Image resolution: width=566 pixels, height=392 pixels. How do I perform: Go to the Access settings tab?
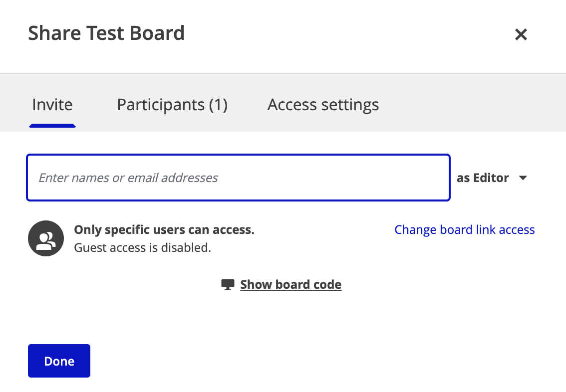tap(323, 105)
